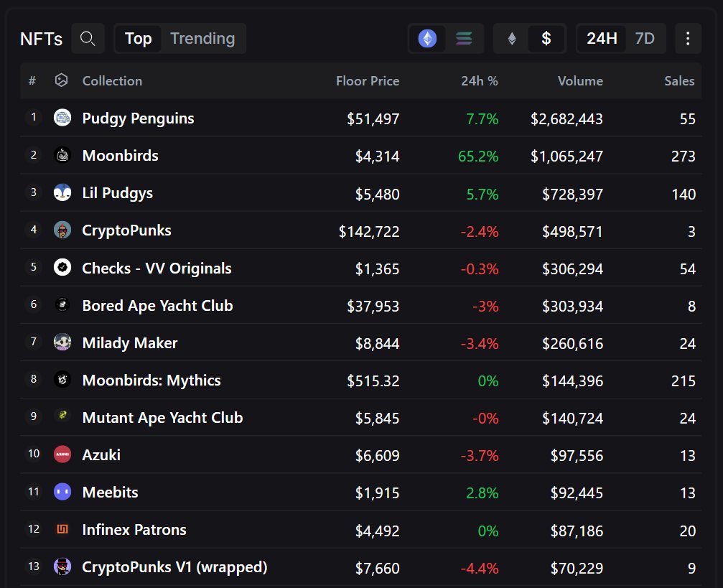Sort by the 24h % column header
This screenshot has width=723, height=588.
coord(480,80)
